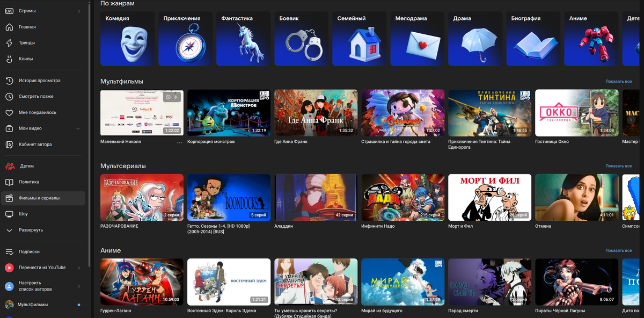Select the Мелодрама genre card

(x=417, y=39)
